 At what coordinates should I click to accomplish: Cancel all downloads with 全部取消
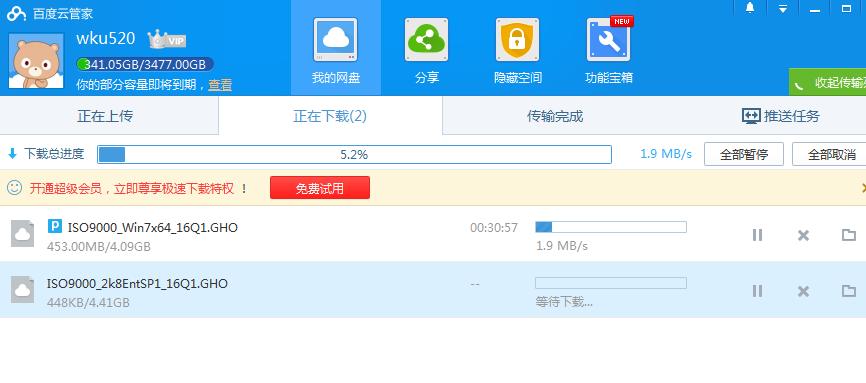tap(830, 154)
